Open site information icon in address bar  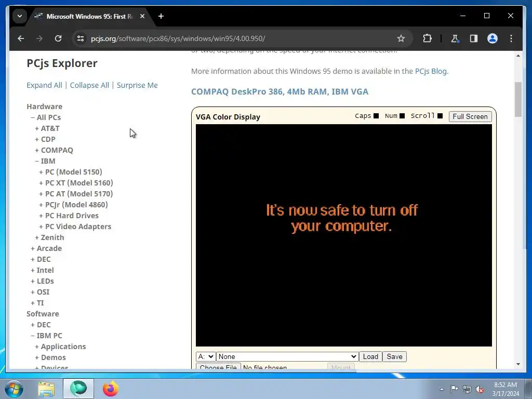[81, 38]
